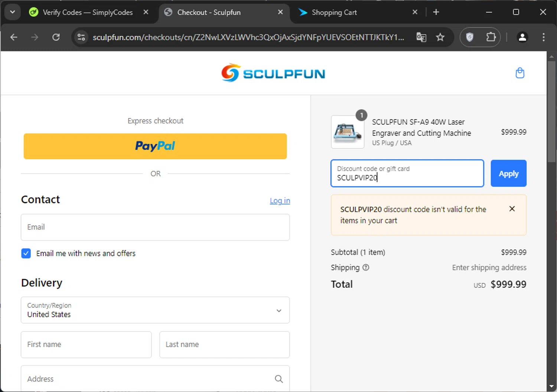
Task: Open the shield extension icon
Action: (470, 37)
